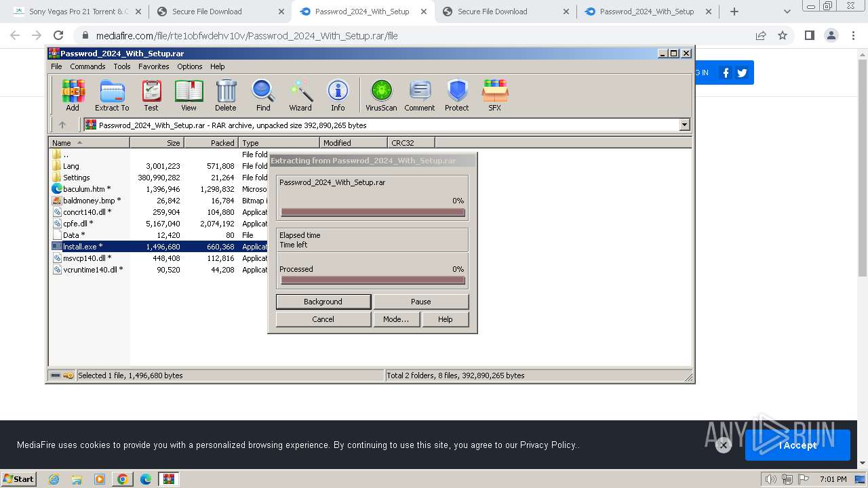Open the Windows Start menu
This screenshot has height=488, width=868.
[x=19, y=479]
